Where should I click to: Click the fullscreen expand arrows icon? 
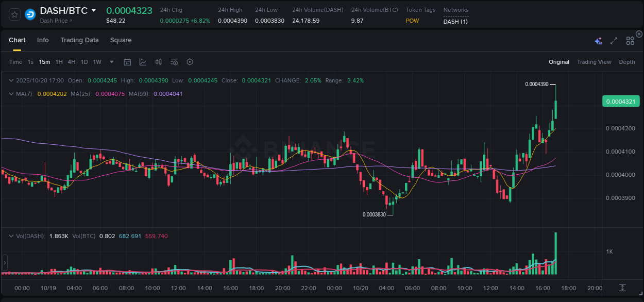pos(614,40)
